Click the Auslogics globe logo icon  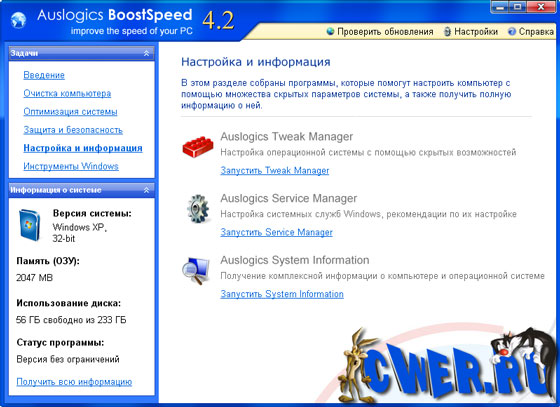click(18, 20)
